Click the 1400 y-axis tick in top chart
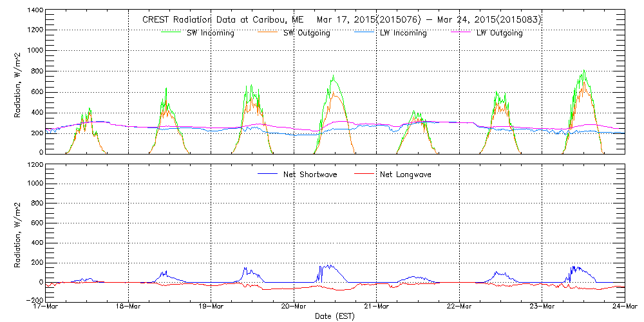The image size is (644, 322). (34, 11)
